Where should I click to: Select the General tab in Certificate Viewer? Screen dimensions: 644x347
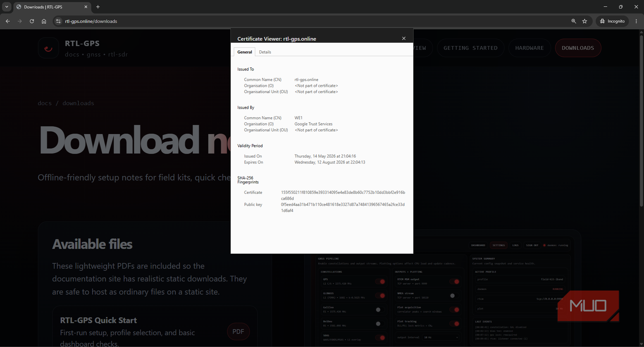click(x=245, y=52)
